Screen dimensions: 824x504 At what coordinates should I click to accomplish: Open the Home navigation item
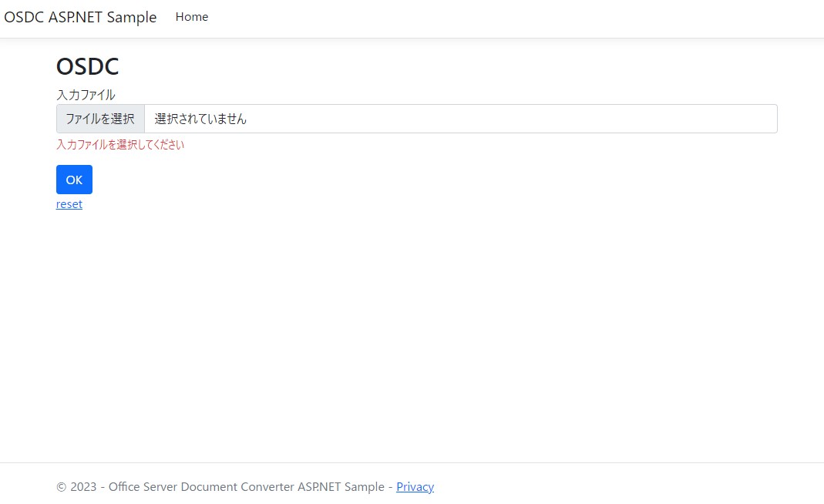point(192,17)
